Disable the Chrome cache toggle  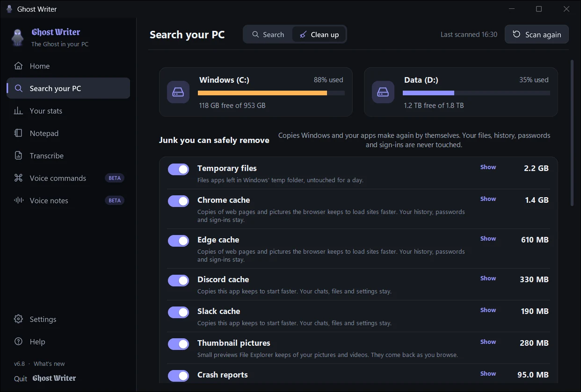[178, 201]
